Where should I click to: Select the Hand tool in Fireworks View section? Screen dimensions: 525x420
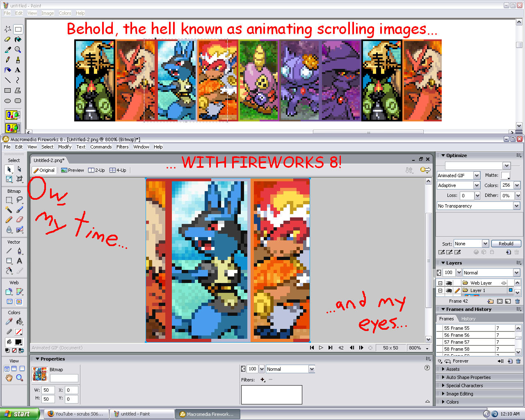click(9, 378)
